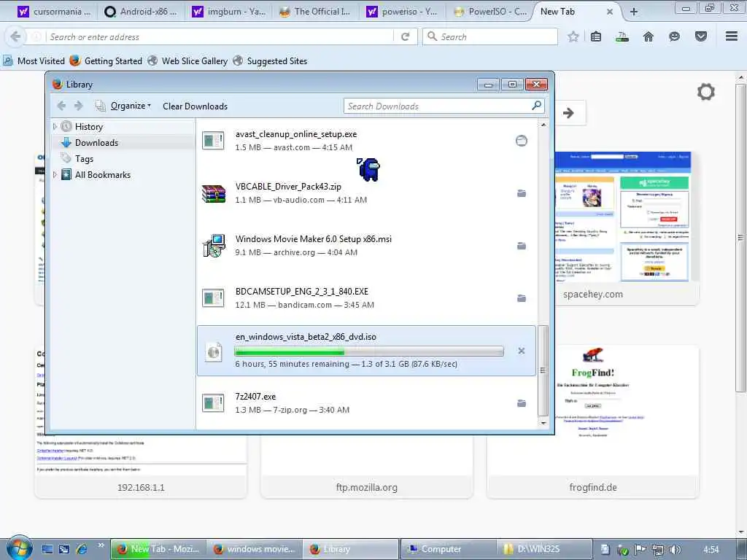Select Tags in the Library sidebar
This screenshot has width=747, height=560.
(85, 159)
